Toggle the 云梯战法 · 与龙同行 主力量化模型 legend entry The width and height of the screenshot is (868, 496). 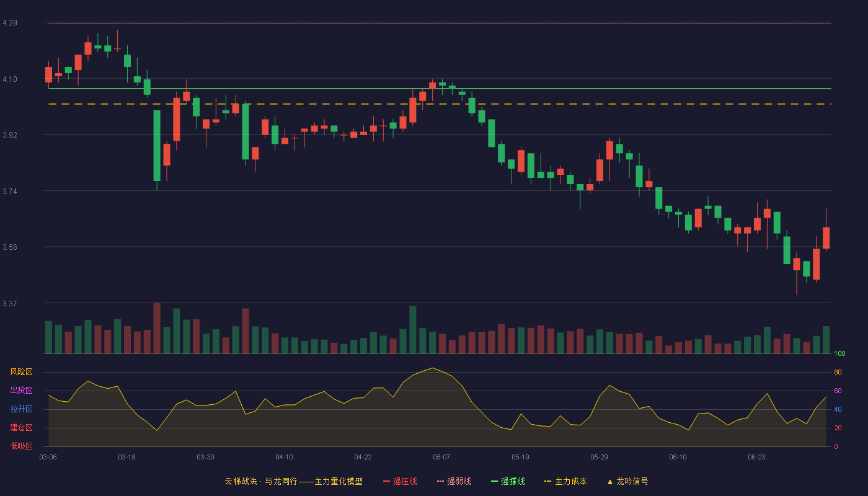293,481
